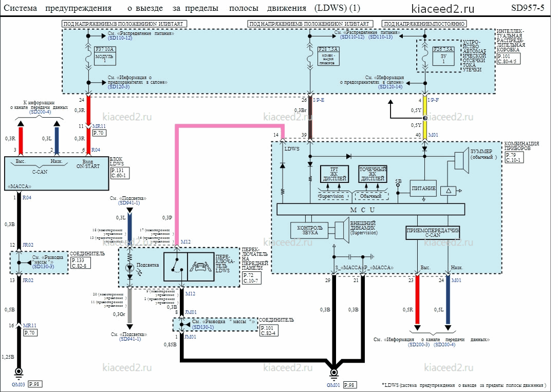Click the P.72 C.10-7 page reference box

(252, 278)
